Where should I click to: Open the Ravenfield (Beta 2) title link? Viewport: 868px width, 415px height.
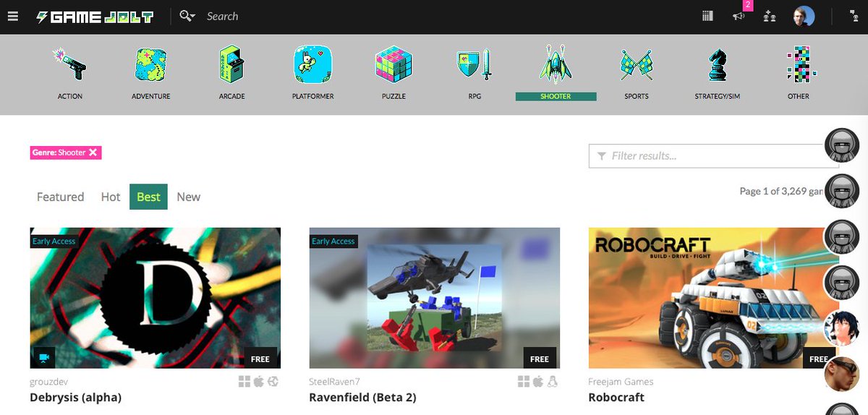coord(362,398)
